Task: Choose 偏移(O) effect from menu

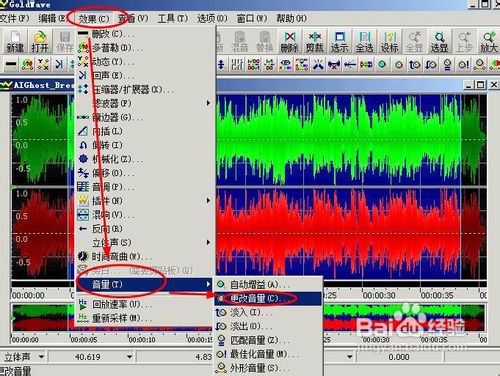Action: (144, 173)
